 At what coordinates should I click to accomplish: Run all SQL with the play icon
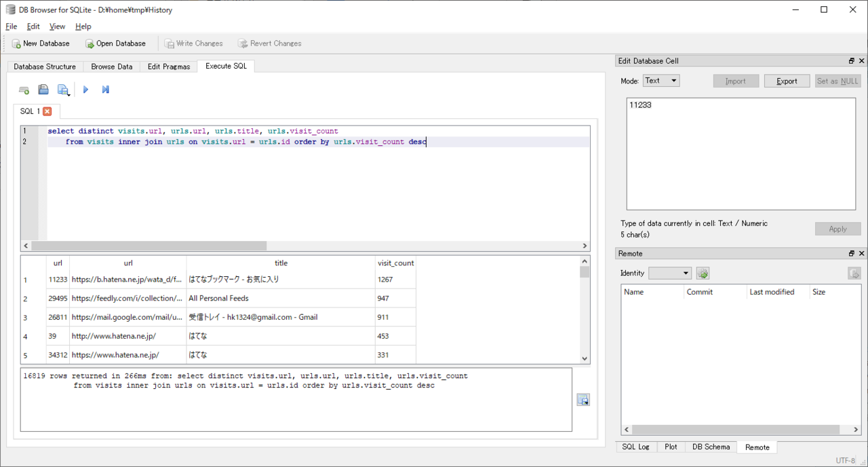tap(85, 90)
